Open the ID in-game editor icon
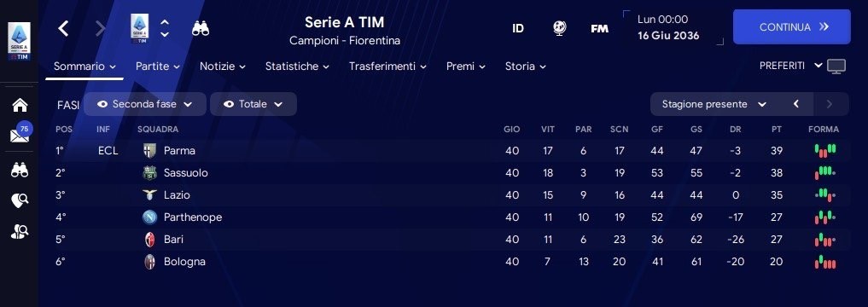The width and height of the screenshot is (868, 307). [518, 28]
